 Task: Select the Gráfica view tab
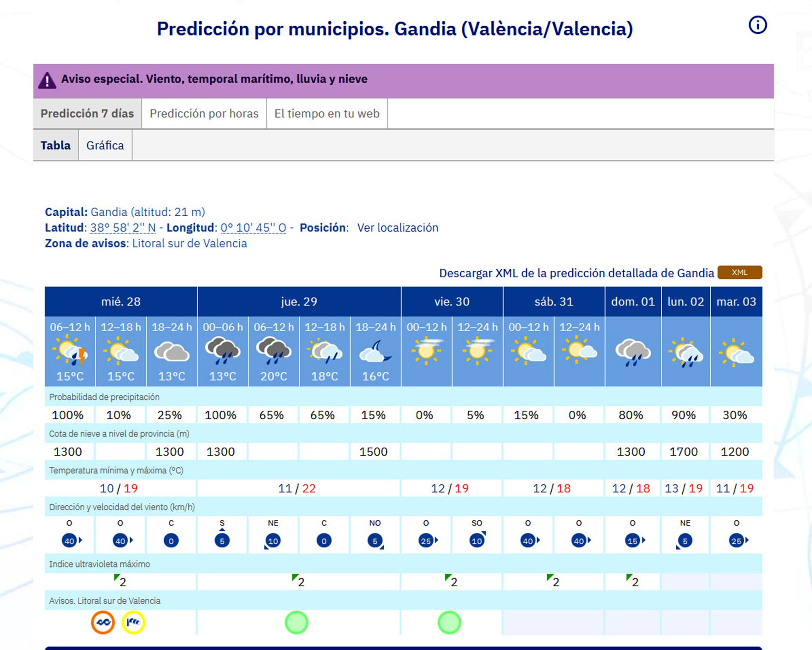click(105, 145)
